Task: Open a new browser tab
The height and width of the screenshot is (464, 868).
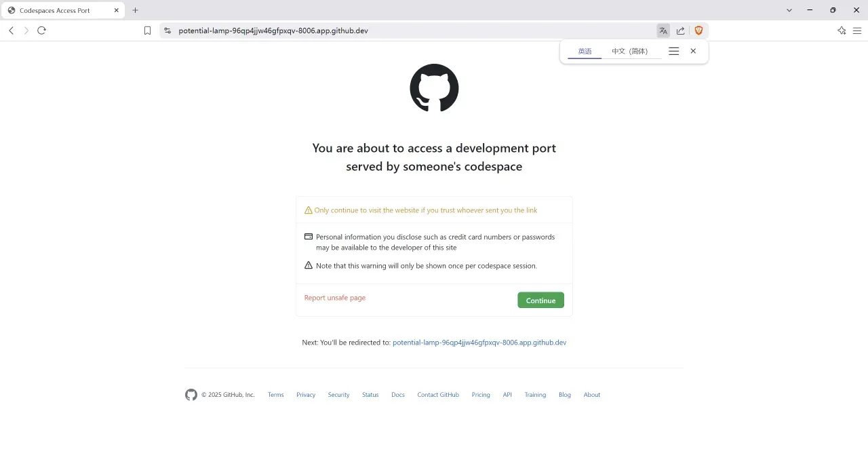Action: (x=135, y=10)
